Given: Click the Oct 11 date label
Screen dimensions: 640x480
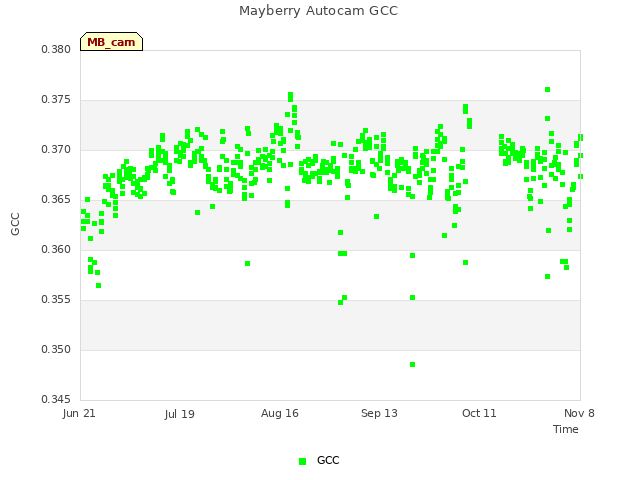Looking at the screenshot, I should click(479, 413).
